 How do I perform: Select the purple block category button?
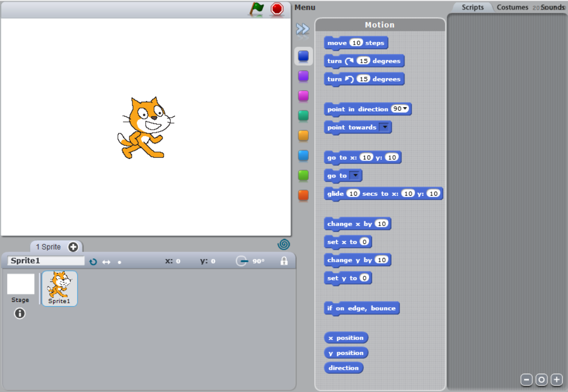pos(303,76)
